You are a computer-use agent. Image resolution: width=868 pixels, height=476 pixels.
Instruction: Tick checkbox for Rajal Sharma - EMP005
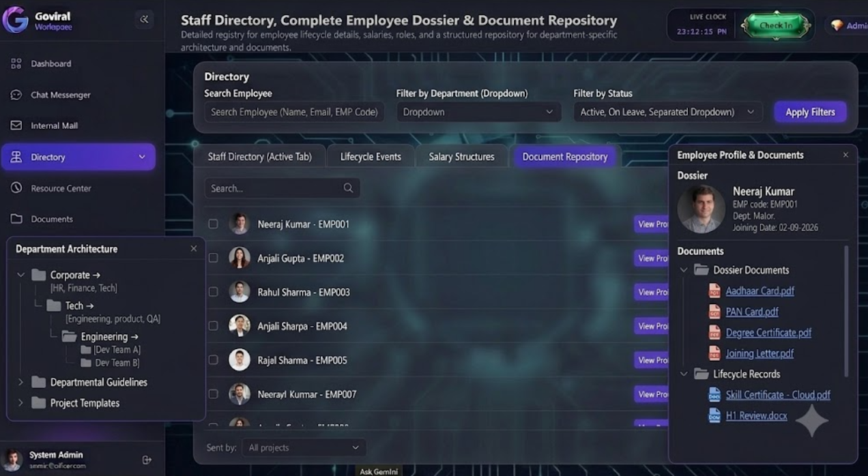[x=214, y=359]
